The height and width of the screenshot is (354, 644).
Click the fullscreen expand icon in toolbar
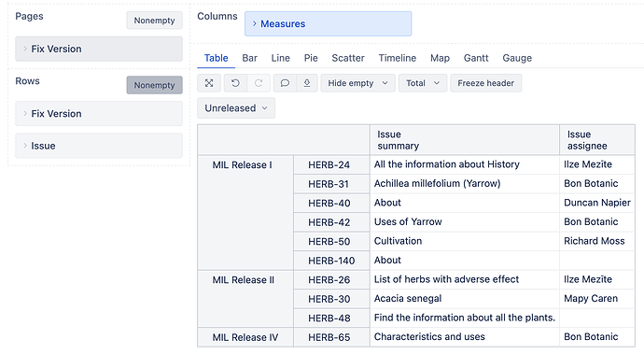[209, 83]
